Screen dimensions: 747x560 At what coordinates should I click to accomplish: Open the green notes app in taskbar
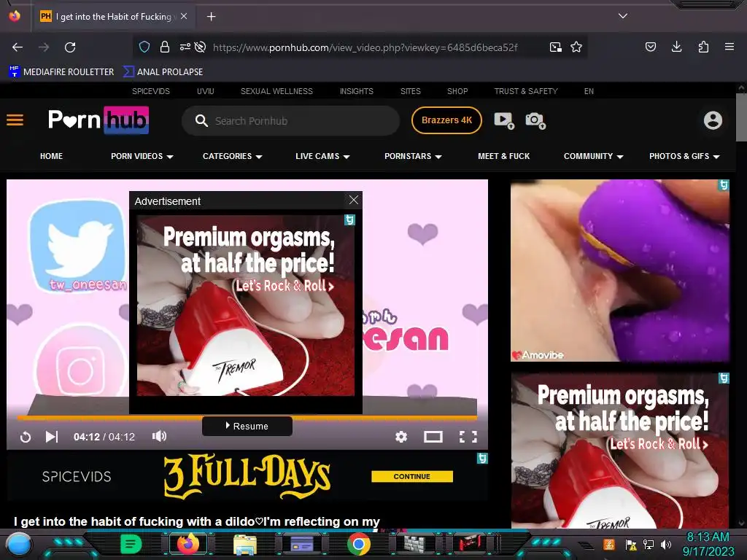(131, 544)
